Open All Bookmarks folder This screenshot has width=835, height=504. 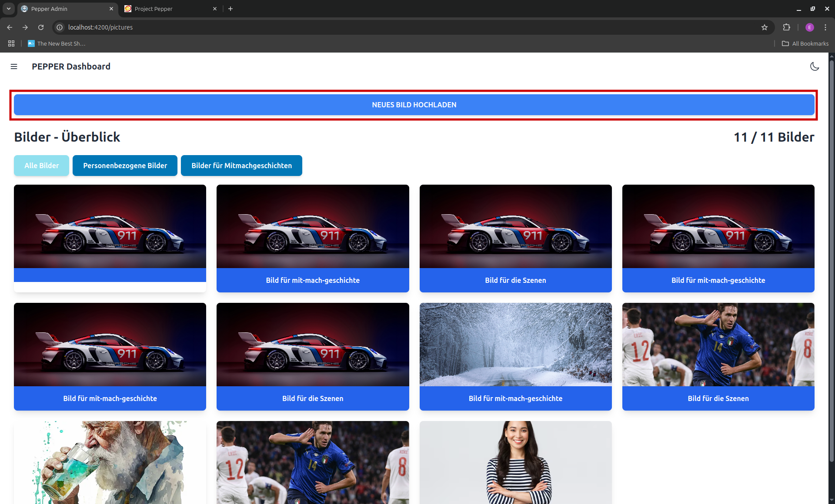(x=805, y=43)
